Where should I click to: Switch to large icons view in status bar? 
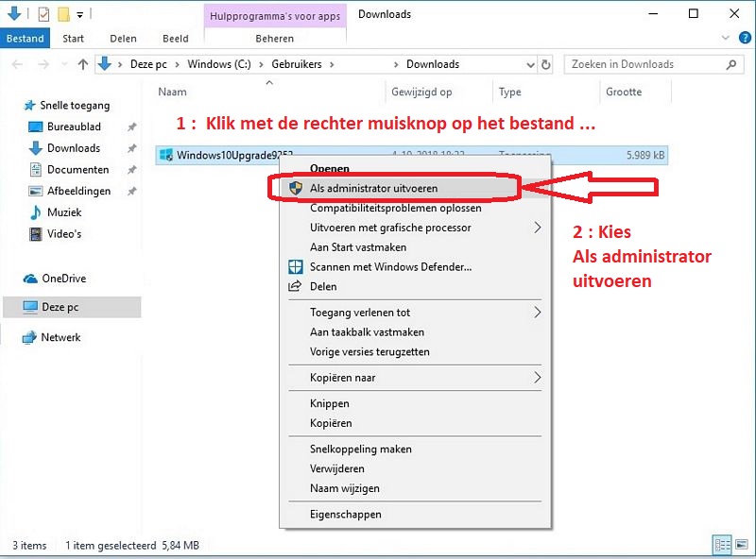(x=740, y=545)
